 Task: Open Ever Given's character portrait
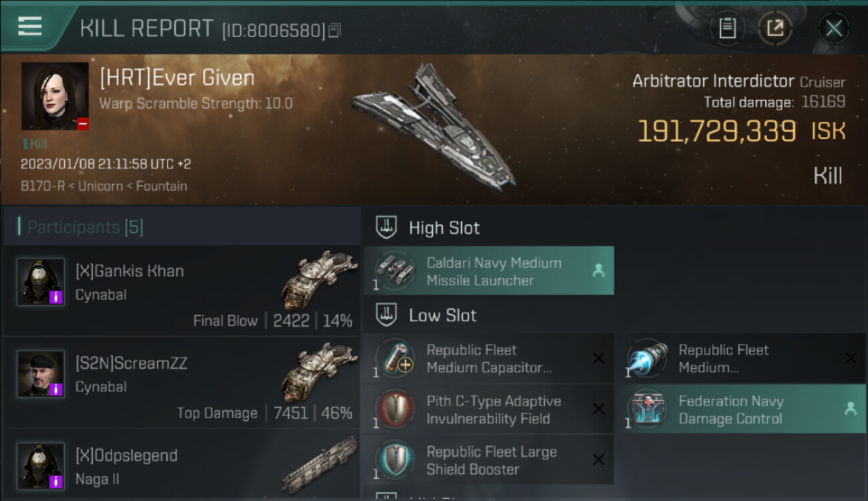[x=55, y=96]
